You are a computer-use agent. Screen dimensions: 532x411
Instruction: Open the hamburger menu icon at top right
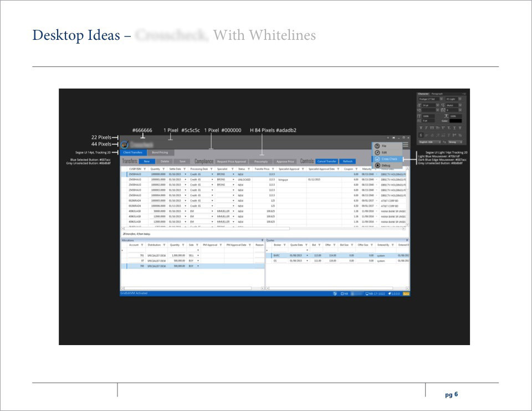pyautogui.click(x=405, y=145)
